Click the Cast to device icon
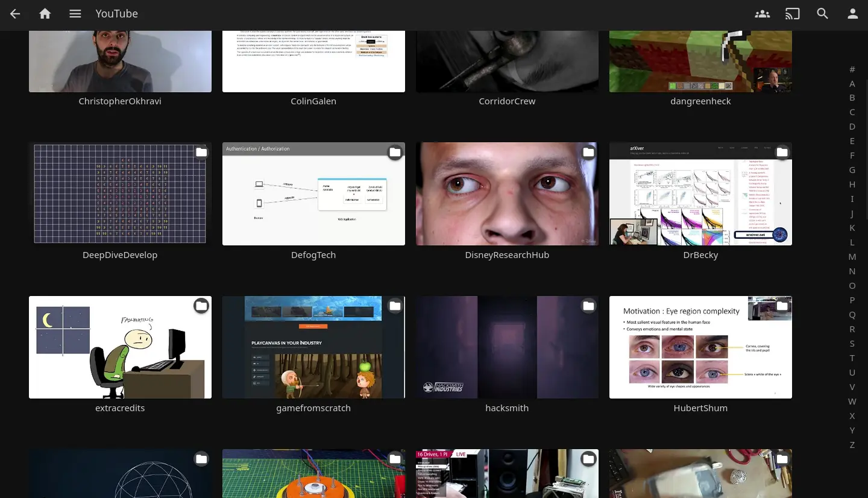The image size is (868, 498). [x=793, y=13]
